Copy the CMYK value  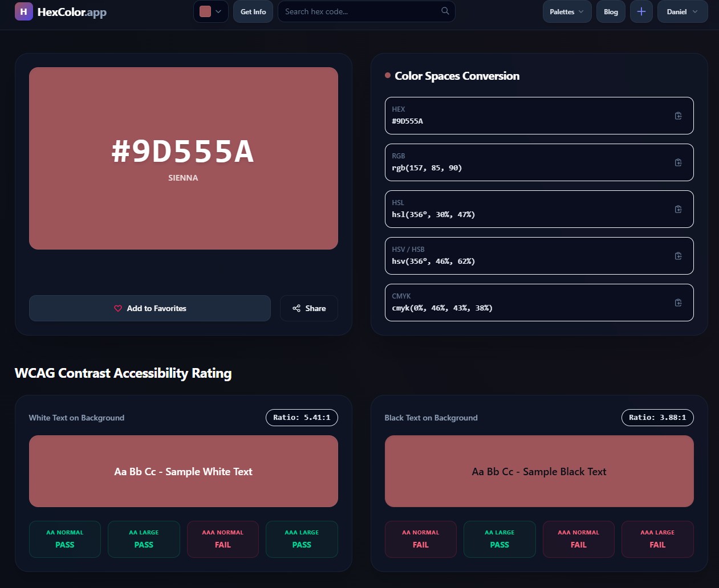tap(678, 303)
